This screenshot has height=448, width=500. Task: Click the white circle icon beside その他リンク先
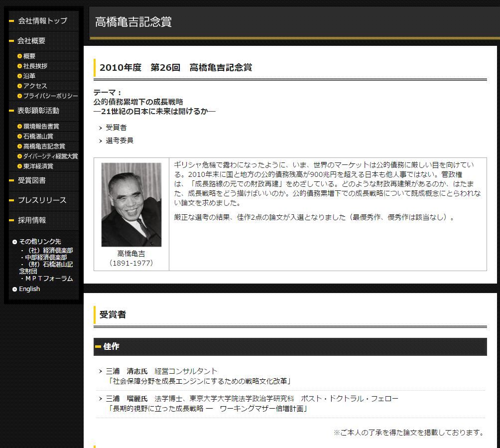click(x=14, y=242)
